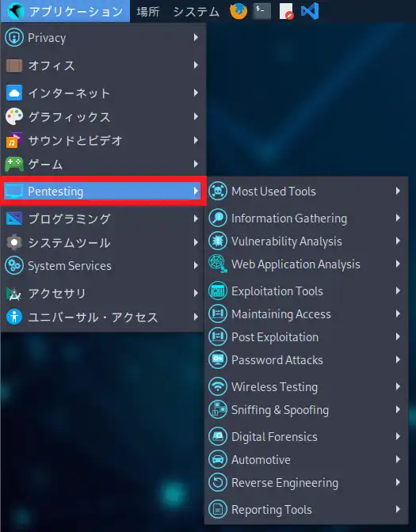Open the システム menu
416x532 pixels.
click(x=196, y=12)
